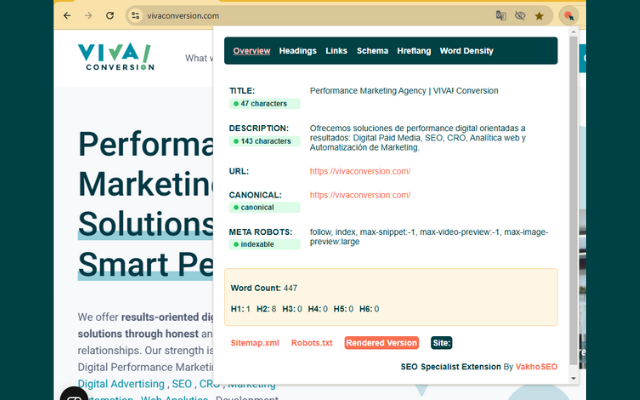
Task: Click the translate page icon
Action: [501, 16]
